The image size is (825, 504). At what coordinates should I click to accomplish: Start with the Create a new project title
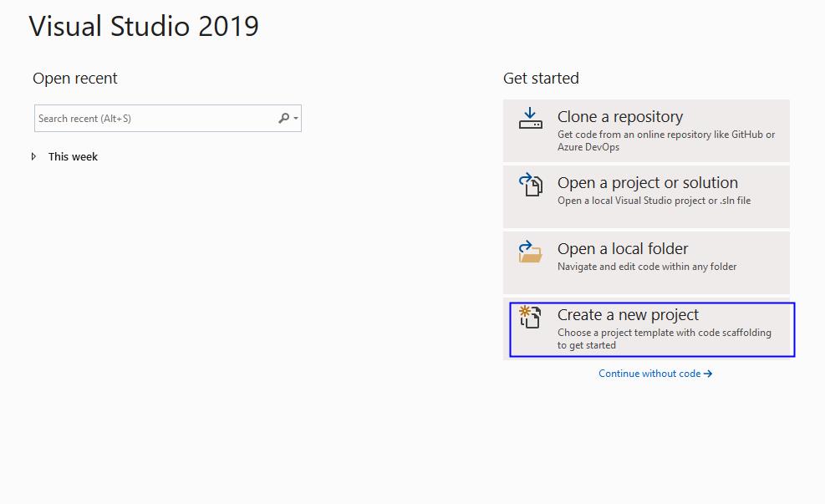point(628,315)
